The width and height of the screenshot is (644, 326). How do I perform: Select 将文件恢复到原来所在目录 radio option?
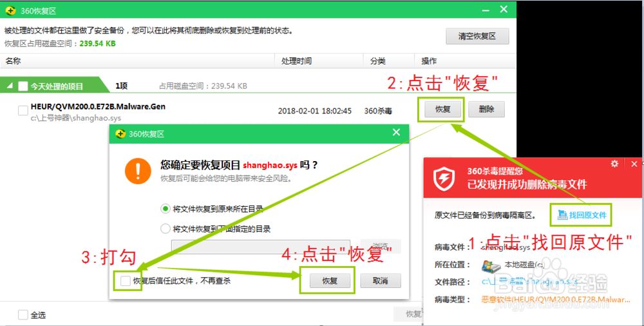(x=165, y=209)
